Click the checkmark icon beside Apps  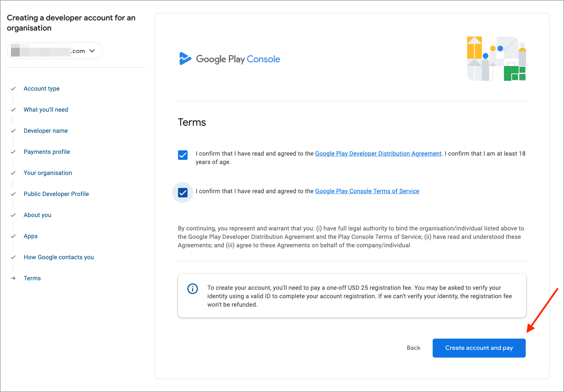click(13, 236)
